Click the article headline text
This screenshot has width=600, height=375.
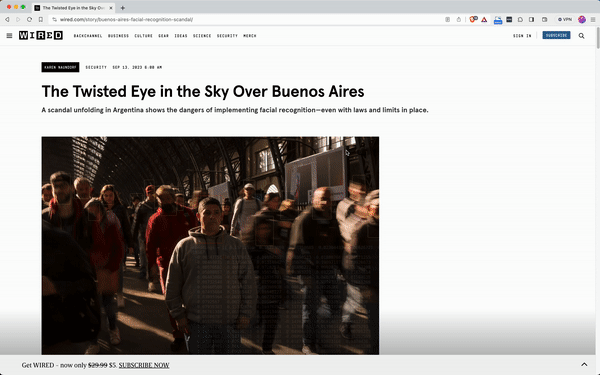pyautogui.click(x=203, y=91)
